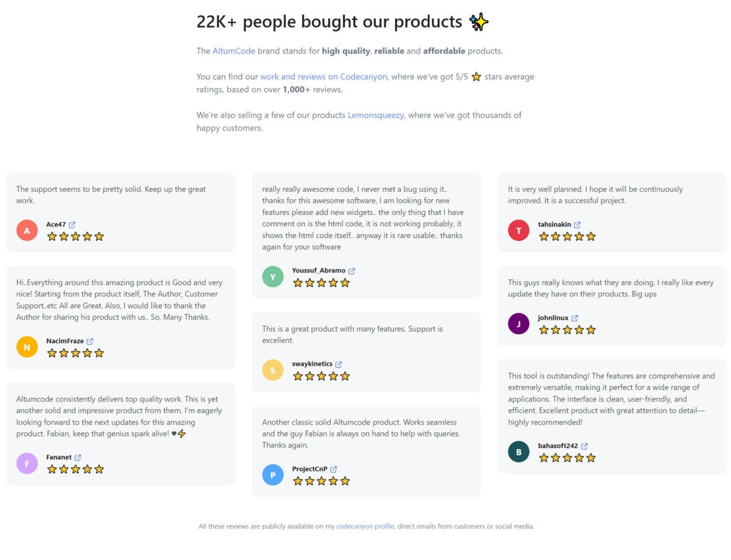Click the AltumCode brand link
This screenshot has width=731, height=560.
(234, 51)
